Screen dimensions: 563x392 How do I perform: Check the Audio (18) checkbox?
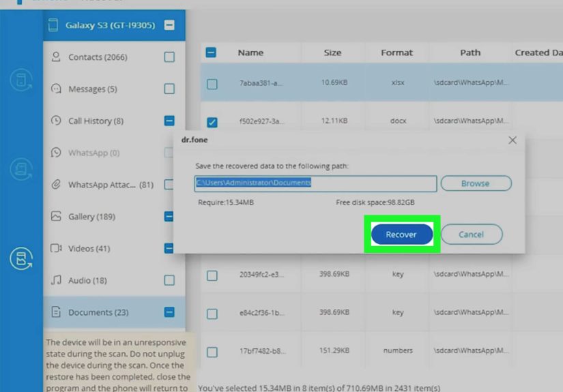(169, 280)
